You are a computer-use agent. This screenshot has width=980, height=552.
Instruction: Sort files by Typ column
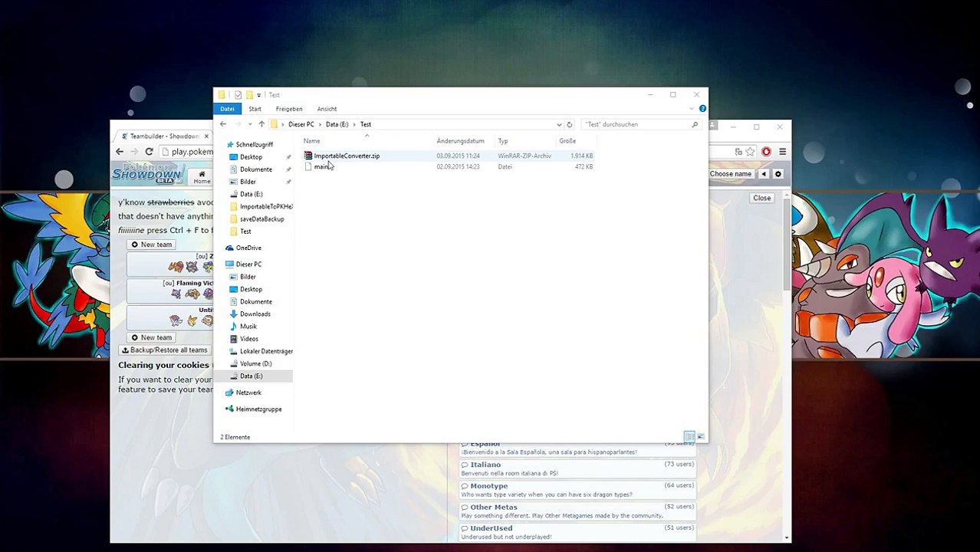(x=503, y=141)
